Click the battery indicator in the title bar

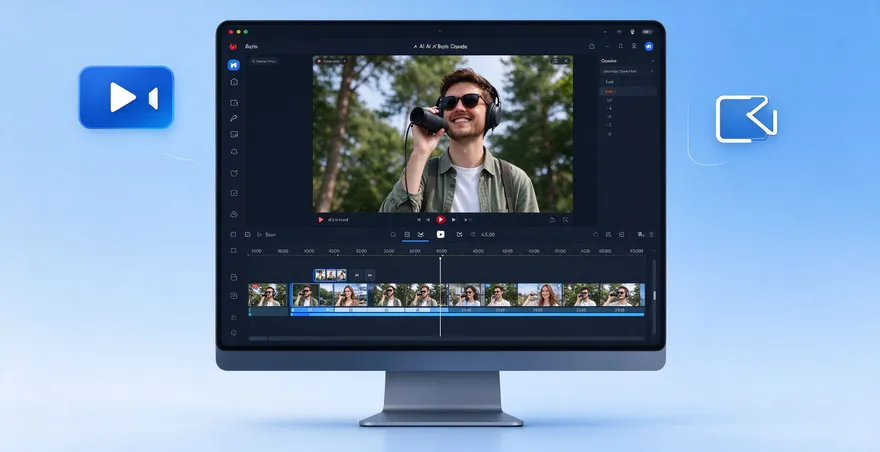(648, 32)
